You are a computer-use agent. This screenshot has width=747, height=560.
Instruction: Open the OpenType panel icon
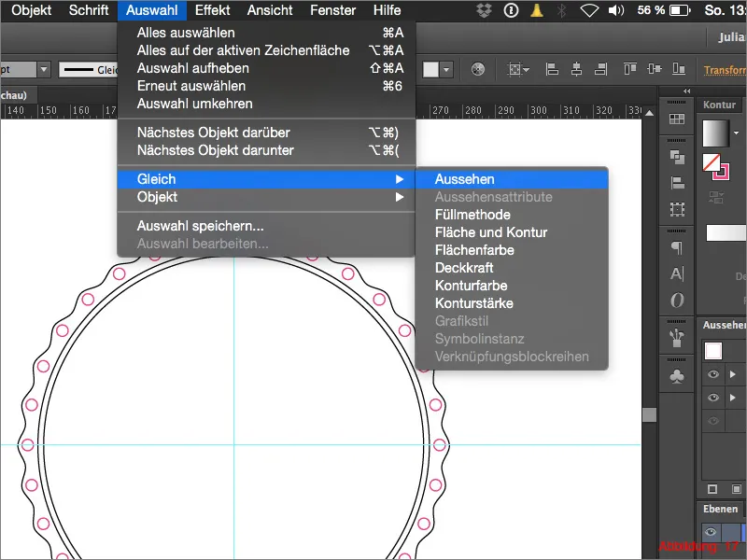pyautogui.click(x=677, y=300)
